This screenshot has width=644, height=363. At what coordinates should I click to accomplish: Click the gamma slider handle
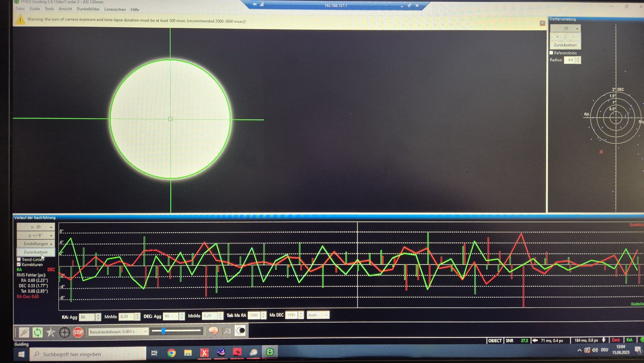click(x=163, y=331)
